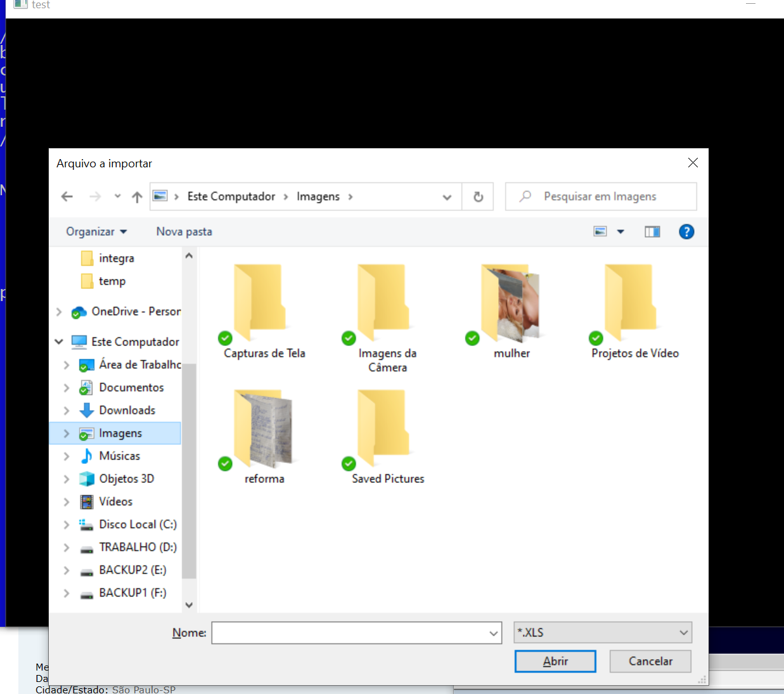Create a new folder with Nova pasta
The width and height of the screenshot is (784, 694).
click(x=184, y=231)
